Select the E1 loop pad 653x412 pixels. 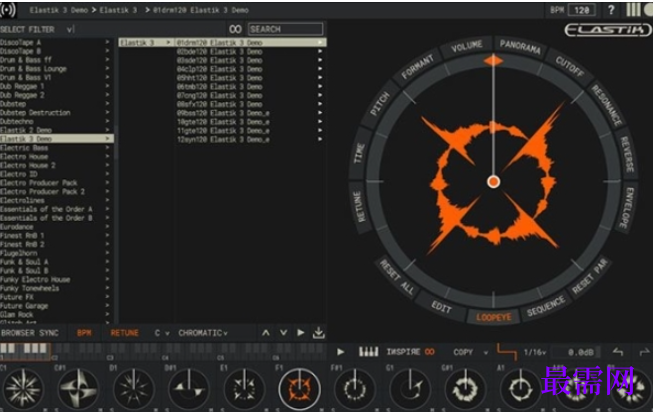pyautogui.click(x=244, y=389)
